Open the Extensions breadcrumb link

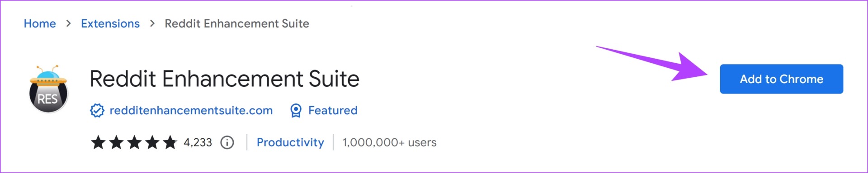click(x=110, y=23)
